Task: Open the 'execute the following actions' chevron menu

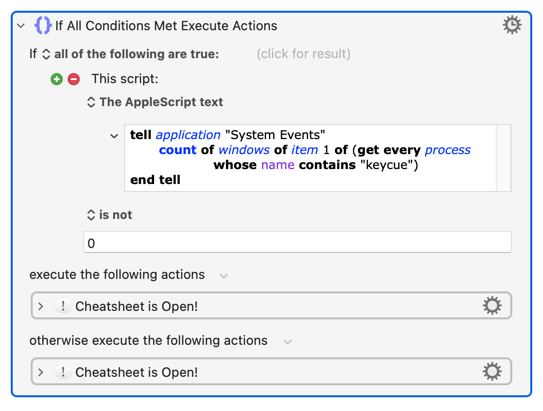Action: click(x=224, y=276)
